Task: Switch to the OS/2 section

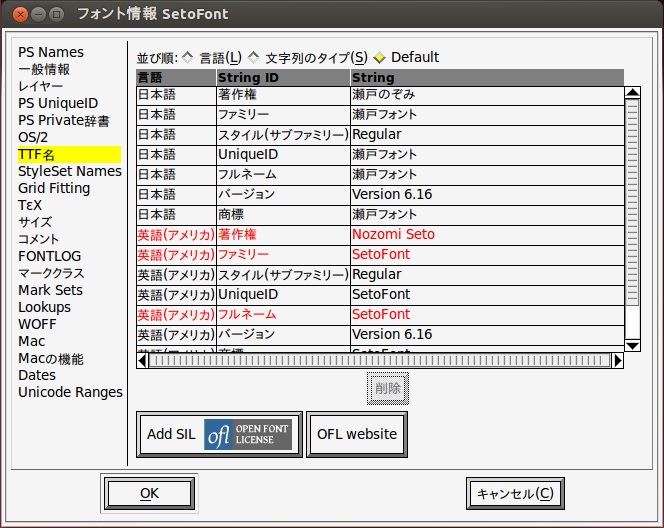Action: pos(33,137)
